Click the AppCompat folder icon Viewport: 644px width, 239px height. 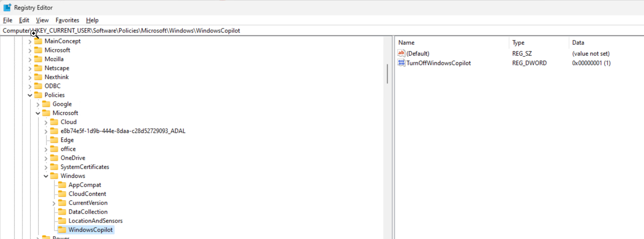(62, 185)
